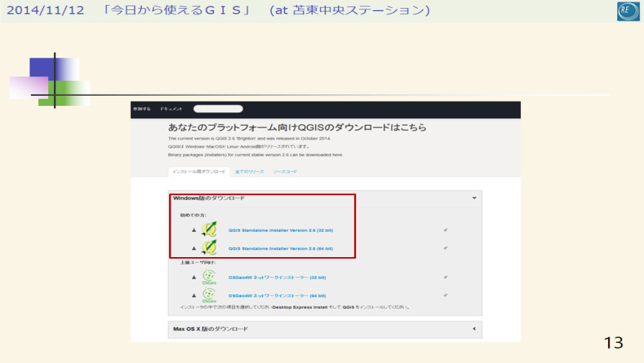Click download arrow icon for OSGeo4W 32 bit
This screenshot has height=363, width=644.
tap(194, 277)
